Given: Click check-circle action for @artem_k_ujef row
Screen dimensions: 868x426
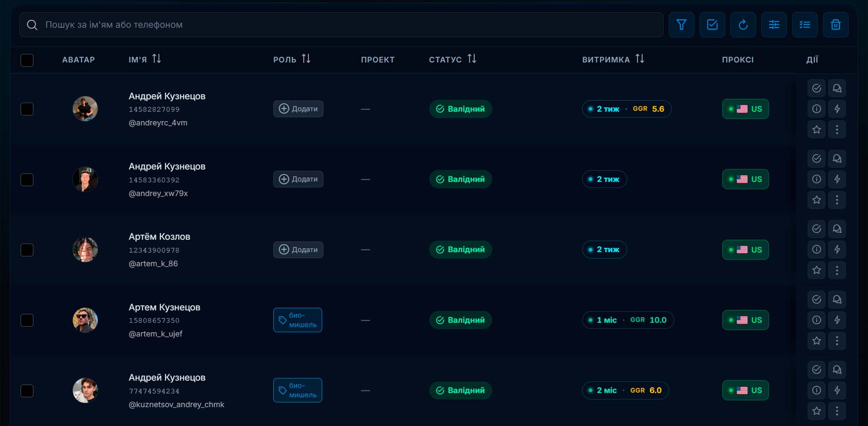Looking at the screenshot, I should click(x=816, y=299).
